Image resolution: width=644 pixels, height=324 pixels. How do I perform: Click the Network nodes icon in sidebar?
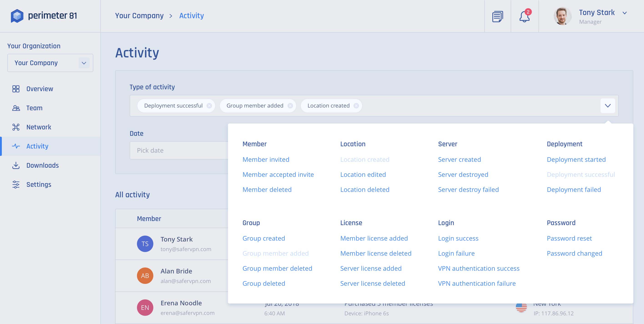tap(16, 127)
